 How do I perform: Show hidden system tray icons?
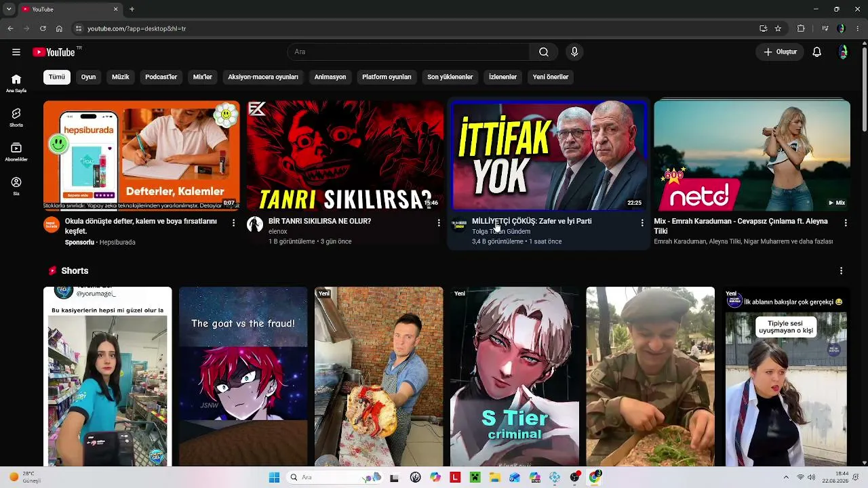coord(786,477)
